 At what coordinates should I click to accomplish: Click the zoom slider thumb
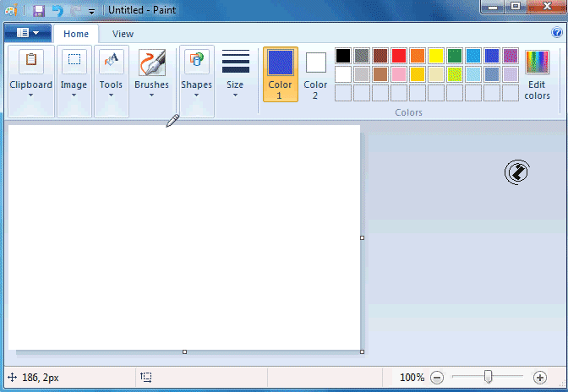click(x=488, y=377)
